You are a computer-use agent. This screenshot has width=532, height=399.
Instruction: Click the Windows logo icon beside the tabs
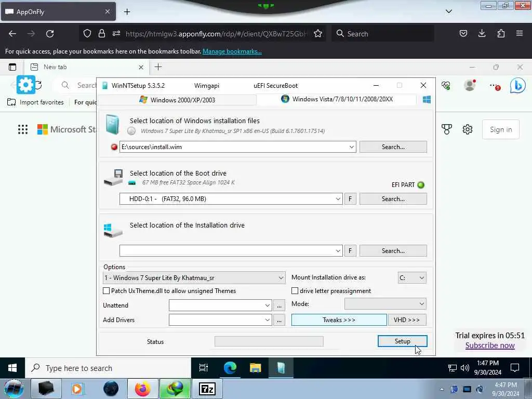point(427,99)
